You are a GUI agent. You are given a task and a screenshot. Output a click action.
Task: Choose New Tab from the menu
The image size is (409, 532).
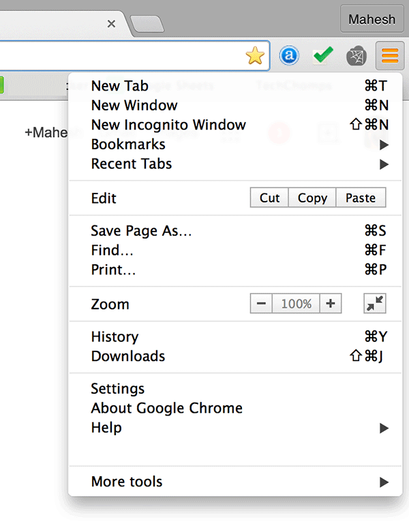[235, 86]
